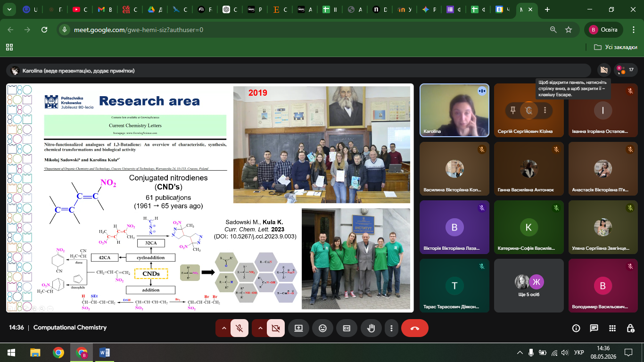This screenshot has width=644, height=362.
Task: Toggle closed captions button
Action: click(347, 328)
